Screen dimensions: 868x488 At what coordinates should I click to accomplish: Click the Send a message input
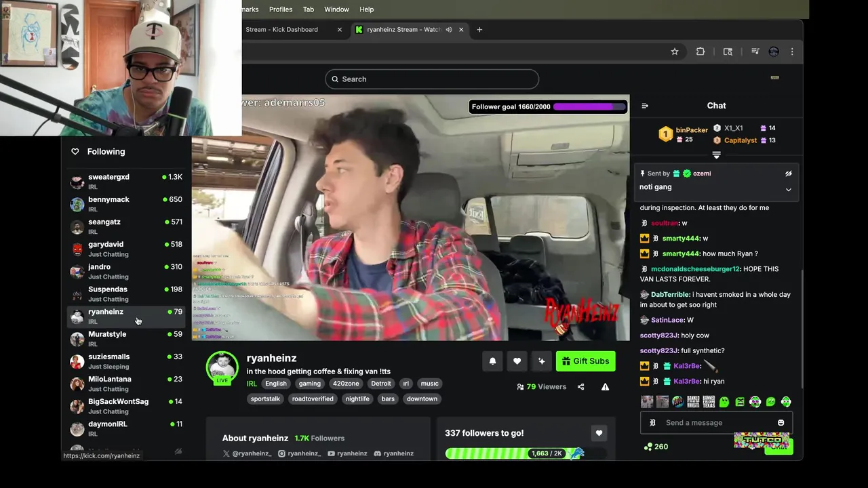point(716,423)
